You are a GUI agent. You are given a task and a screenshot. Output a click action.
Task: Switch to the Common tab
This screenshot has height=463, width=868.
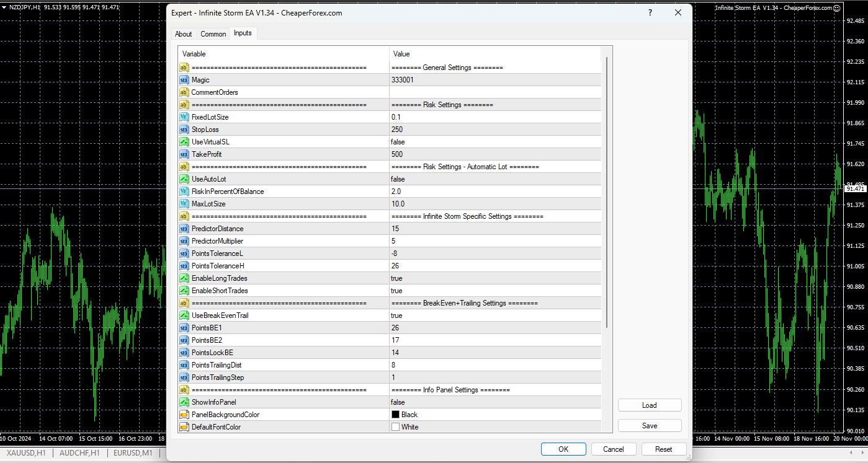point(213,34)
